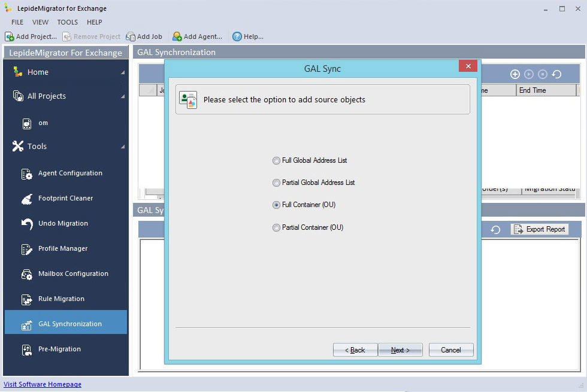Click the End Time column header
The width and height of the screenshot is (587, 392).
pyautogui.click(x=546, y=90)
